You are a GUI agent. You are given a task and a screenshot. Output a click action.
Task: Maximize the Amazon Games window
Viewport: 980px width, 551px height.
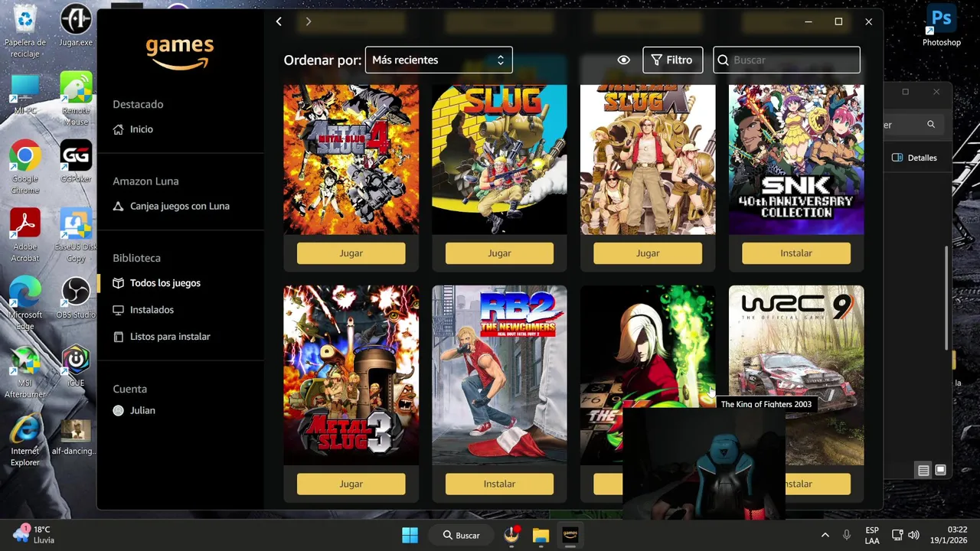click(838, 21)
